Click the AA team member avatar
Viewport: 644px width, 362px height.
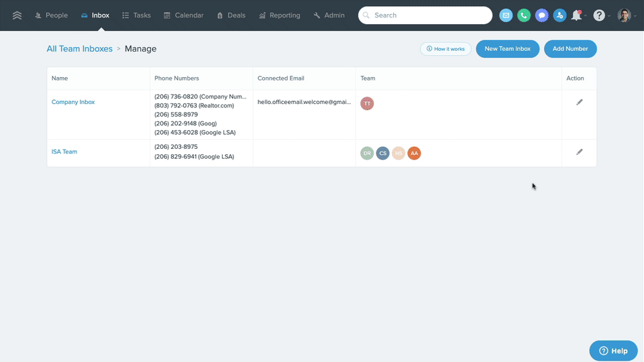[x=414, y=153]
